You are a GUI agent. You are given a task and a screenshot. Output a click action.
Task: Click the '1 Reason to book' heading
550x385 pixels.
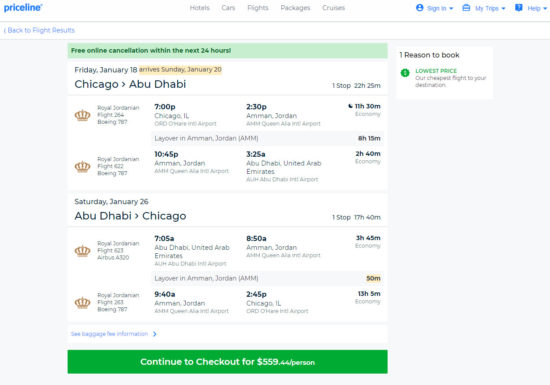(429, 55)
